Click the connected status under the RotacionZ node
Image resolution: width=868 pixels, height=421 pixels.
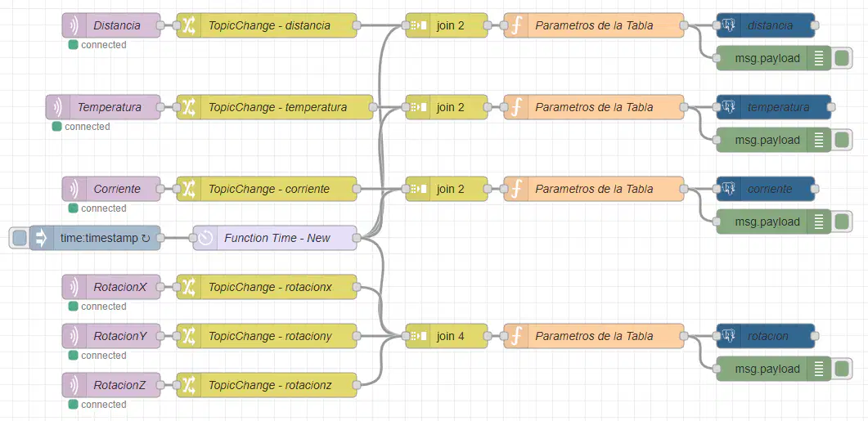97,405
